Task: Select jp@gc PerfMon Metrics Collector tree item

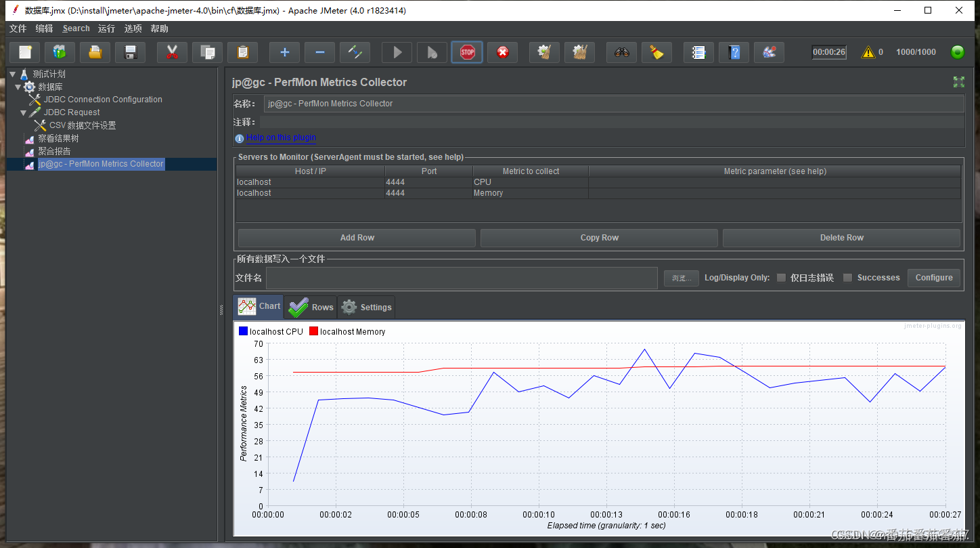Action: click(x=101, y=164)
